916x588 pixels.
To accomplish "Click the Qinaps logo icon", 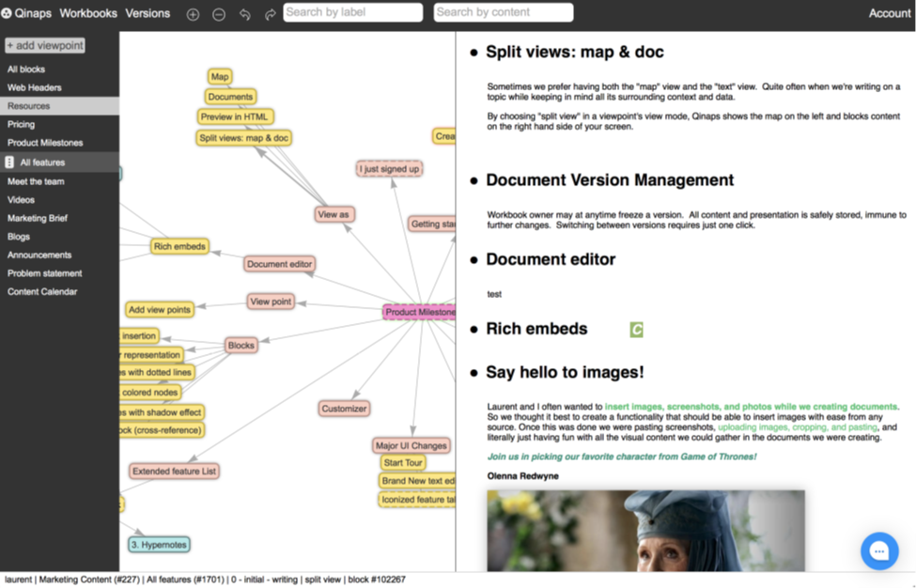I will [x=7, y=13].
